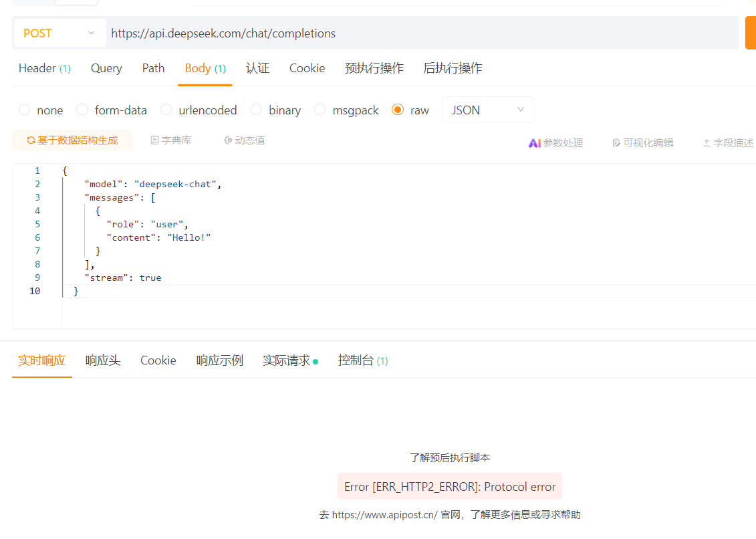This screenshot has width=756, height=539.
Task: Switch to the 实时响应 tab
Action: click(x=41, y=360)
